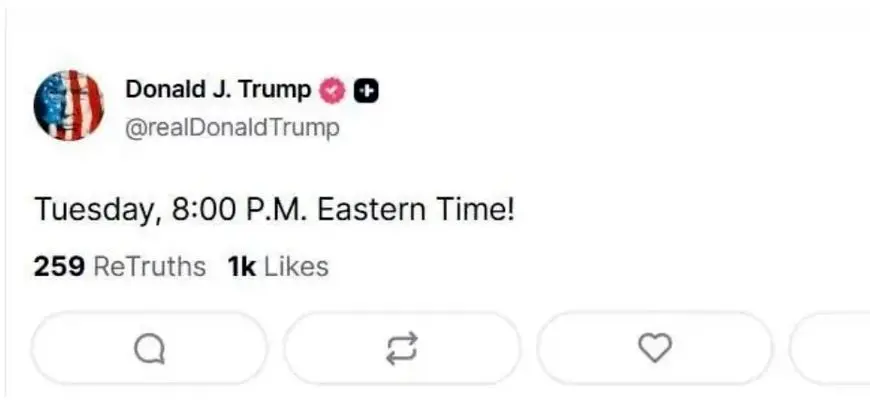
Task: Click the speech bubble reply icon
Action: pos(149,348)
